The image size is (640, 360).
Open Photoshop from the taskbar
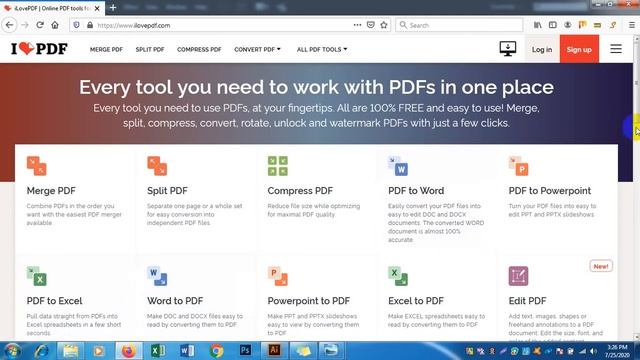pos(245,351)
